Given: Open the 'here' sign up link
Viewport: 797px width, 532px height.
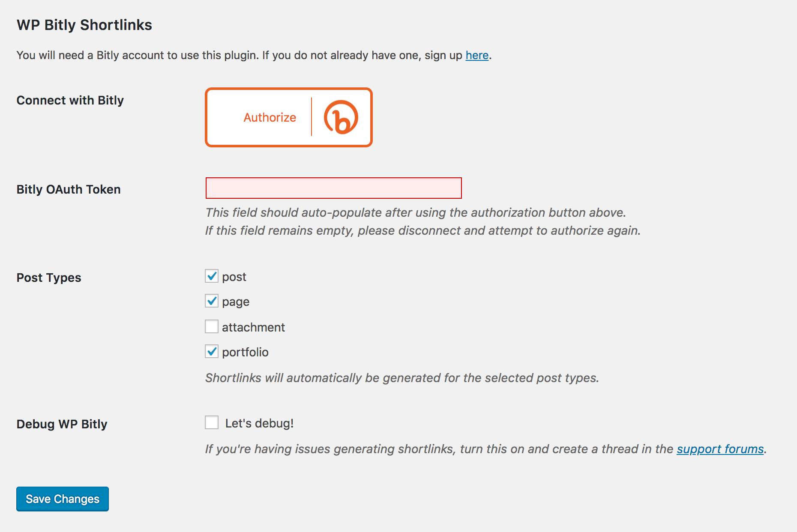Looking at the screenshot, I should (x=477, y=55).
